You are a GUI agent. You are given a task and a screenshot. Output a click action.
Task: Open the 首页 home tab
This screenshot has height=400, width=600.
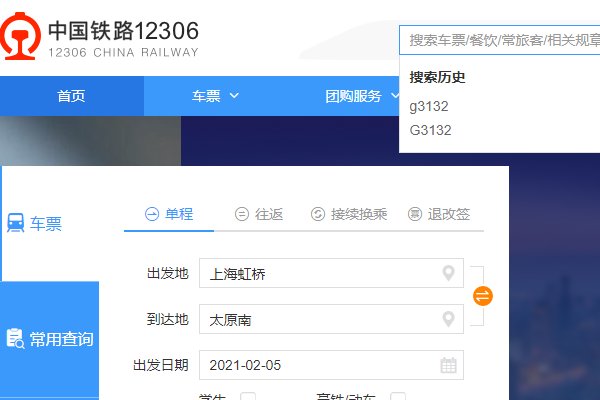coord(72,96)
